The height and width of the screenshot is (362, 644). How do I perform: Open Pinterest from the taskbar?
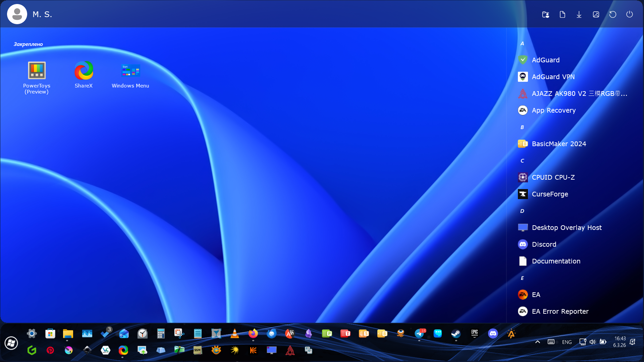coord(50,350)
